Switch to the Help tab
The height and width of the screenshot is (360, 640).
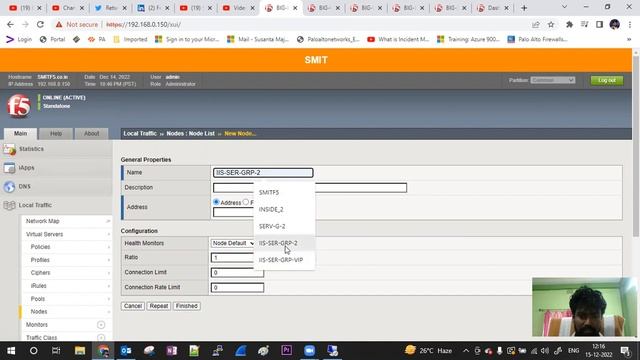click(x=56, y=133)
